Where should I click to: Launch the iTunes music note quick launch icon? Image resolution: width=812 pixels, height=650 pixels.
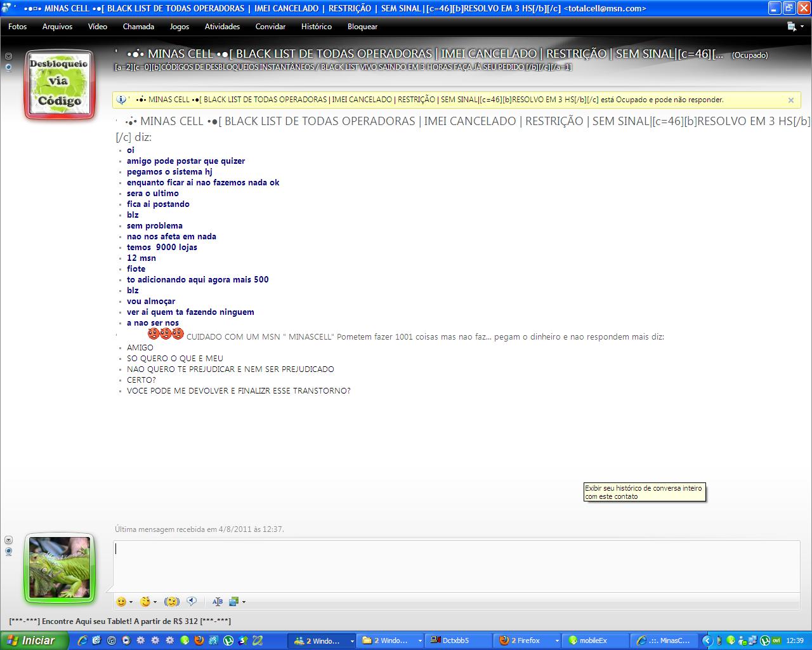(111, 640)
